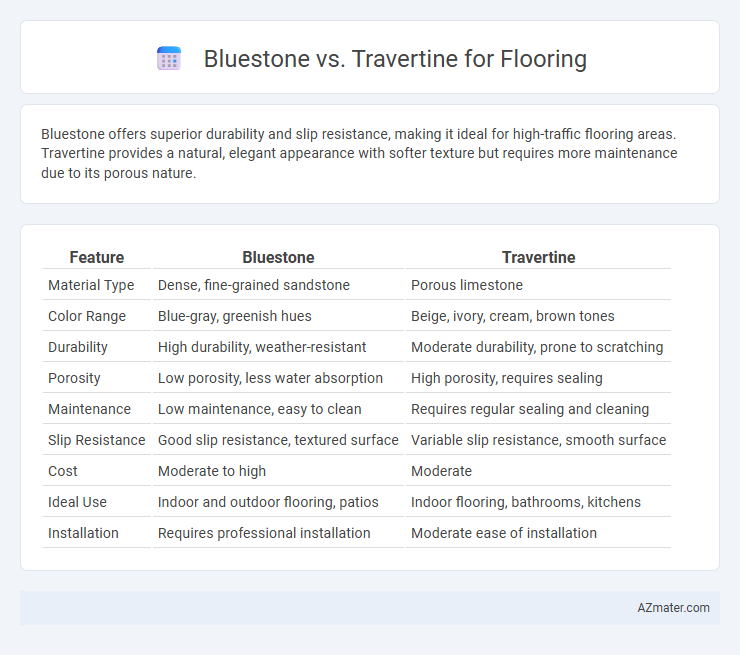The height and width of the screenshot is (655, 740).
Task: Click the 'Durability' row label
Action: pos(78,347)
